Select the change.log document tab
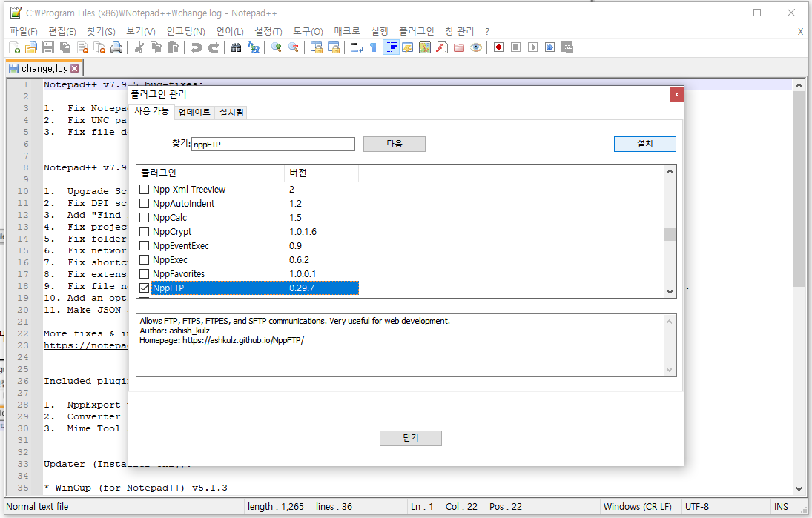The width and height of the screenshot is (812, 518). coord(44,68)
